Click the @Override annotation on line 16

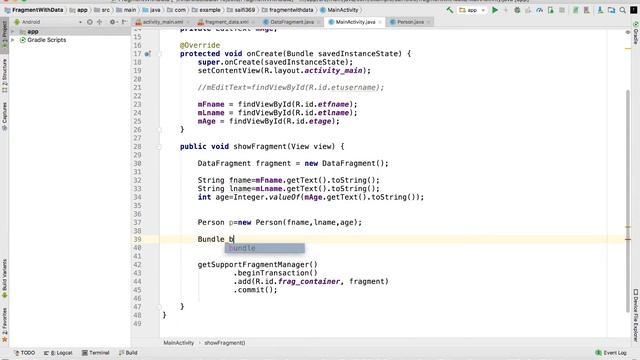click(200, 45)
